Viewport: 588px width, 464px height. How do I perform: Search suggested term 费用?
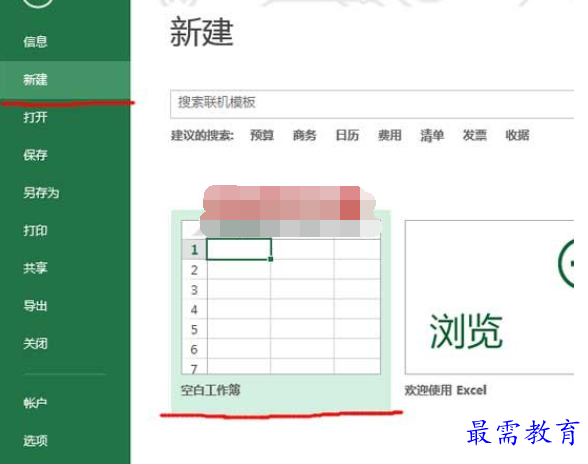click(390, 135)
